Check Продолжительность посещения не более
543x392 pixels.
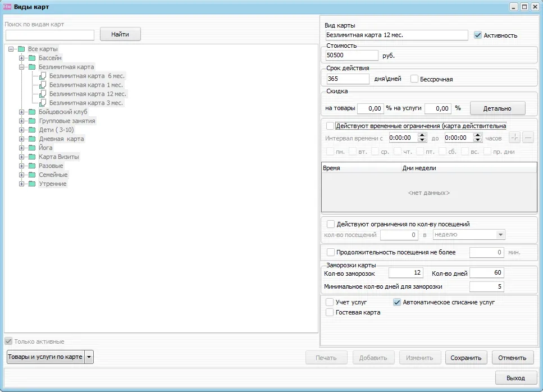(x=331, y=252)
